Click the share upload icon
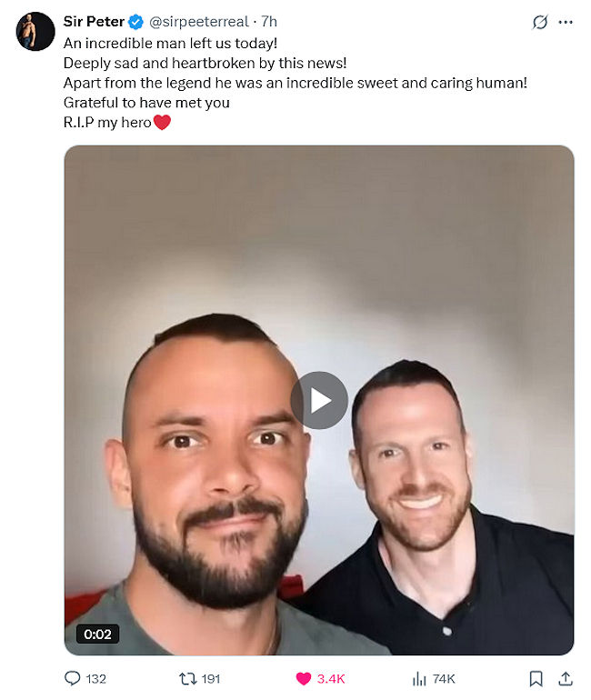Image resolution: width=591 pixels, height=700 pixels. (566, 678)
